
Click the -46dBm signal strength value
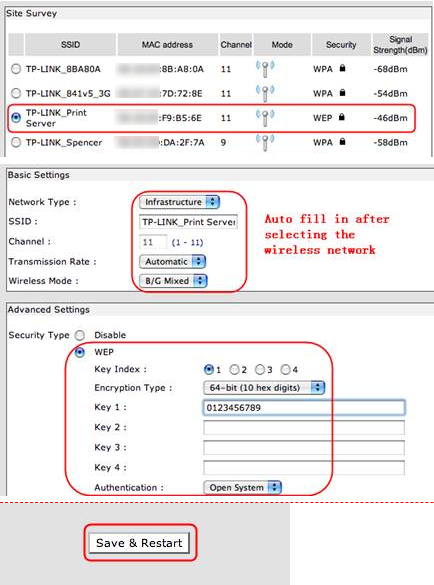pos(390,118)
